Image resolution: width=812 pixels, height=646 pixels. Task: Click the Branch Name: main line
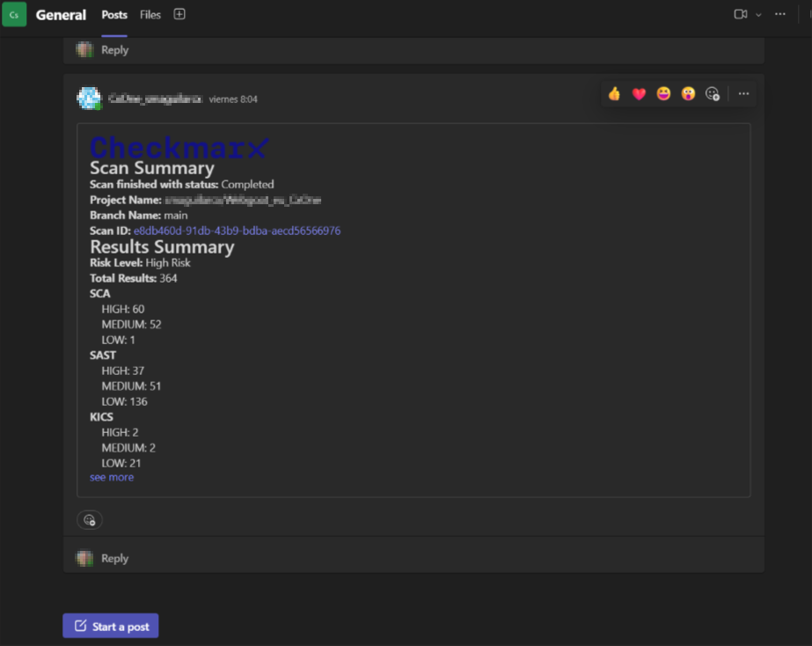coord(139,215)
